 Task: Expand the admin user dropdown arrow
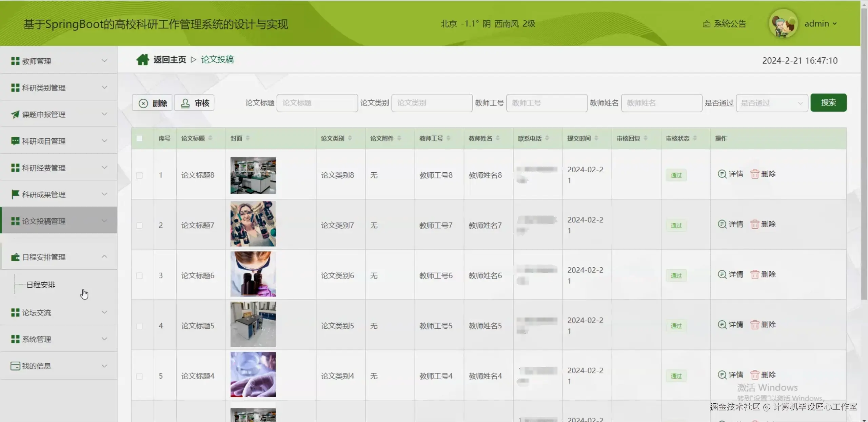835,24
